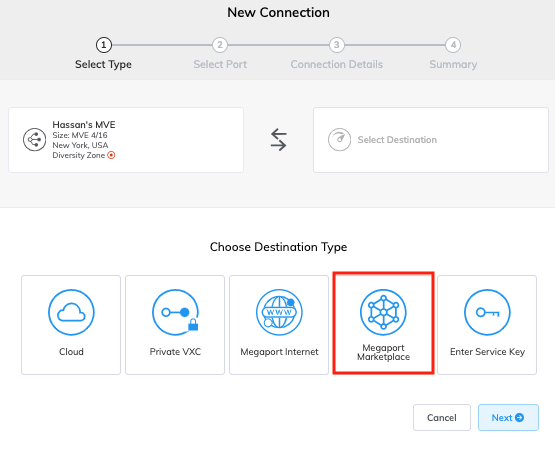
Task: Click the Next button label
Action: click(x=502, y=418)
